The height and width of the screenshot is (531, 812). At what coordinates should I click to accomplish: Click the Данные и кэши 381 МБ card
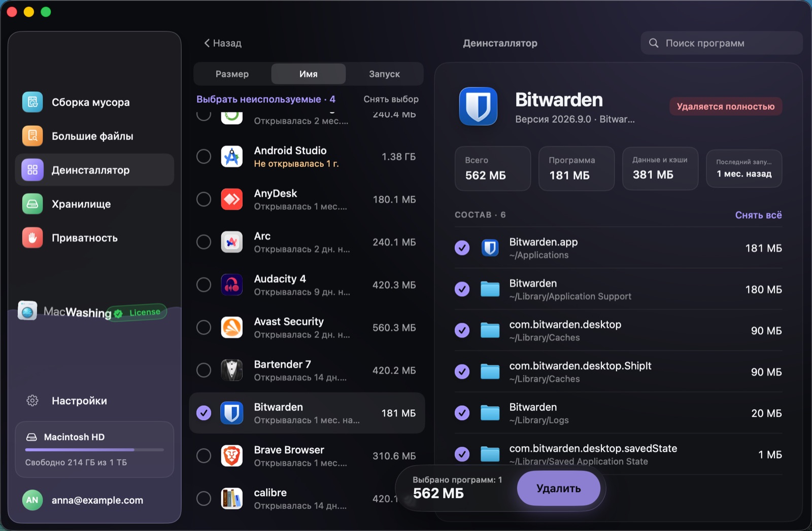pos(660,169)
